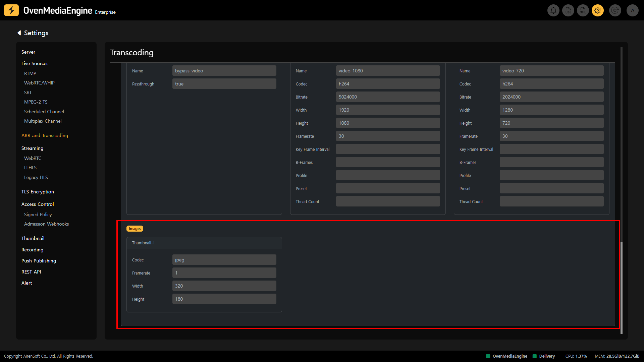This screenshot has height=362, width=644.
Task: Click the video_1080 Bitrate field
Action: pyautogui.click(x=388, y=97)
